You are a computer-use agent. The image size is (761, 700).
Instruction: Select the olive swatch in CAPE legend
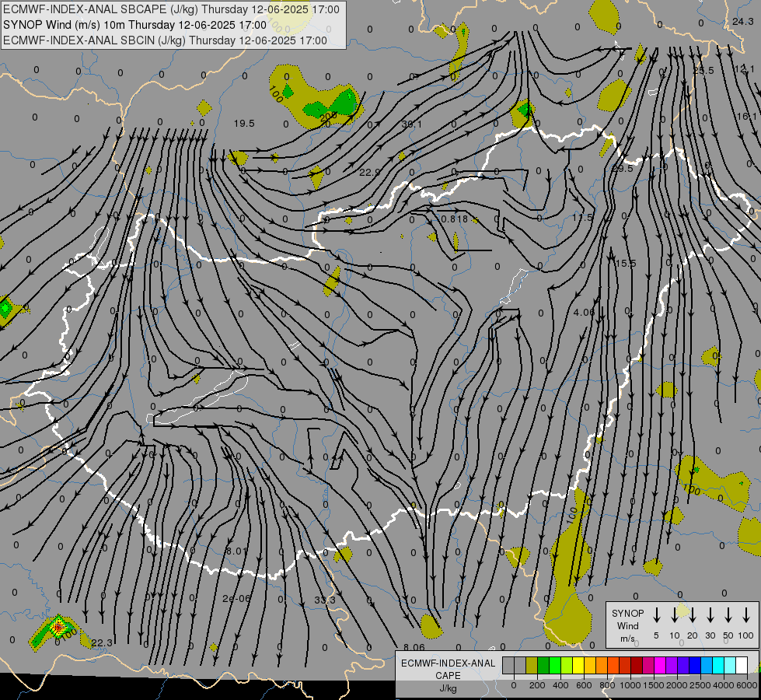(532, 666)
